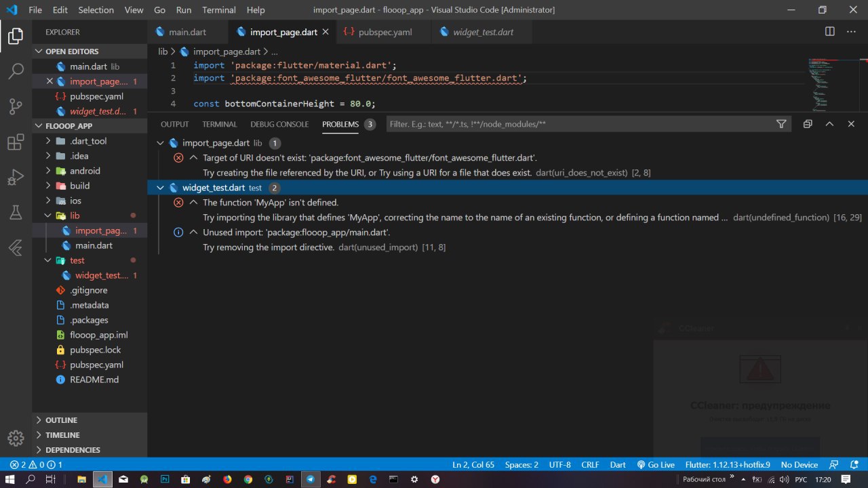Open the Manage gear in activity bar
Viewport: 868px width, 488px height.
coord(16,437)
